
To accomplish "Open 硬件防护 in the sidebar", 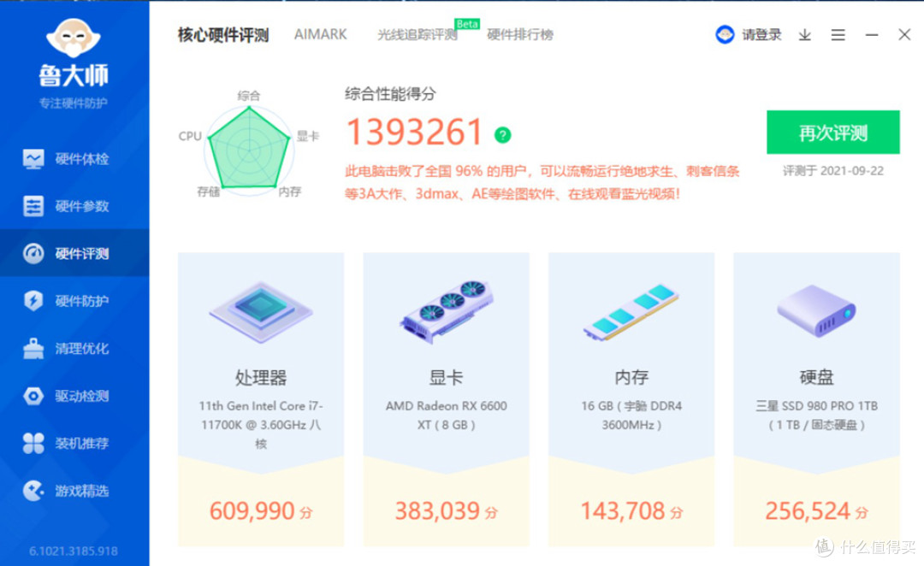I will pyautogui.click(x=74, y=301).
